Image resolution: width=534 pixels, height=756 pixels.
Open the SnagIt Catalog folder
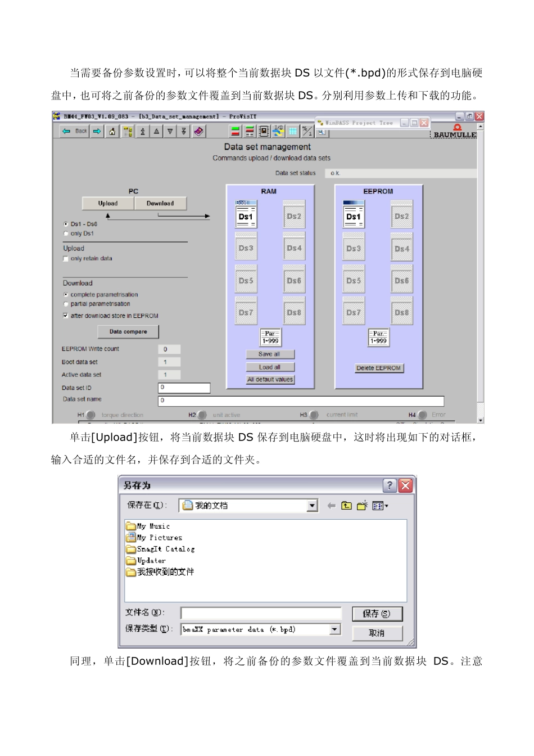[161, 549]
